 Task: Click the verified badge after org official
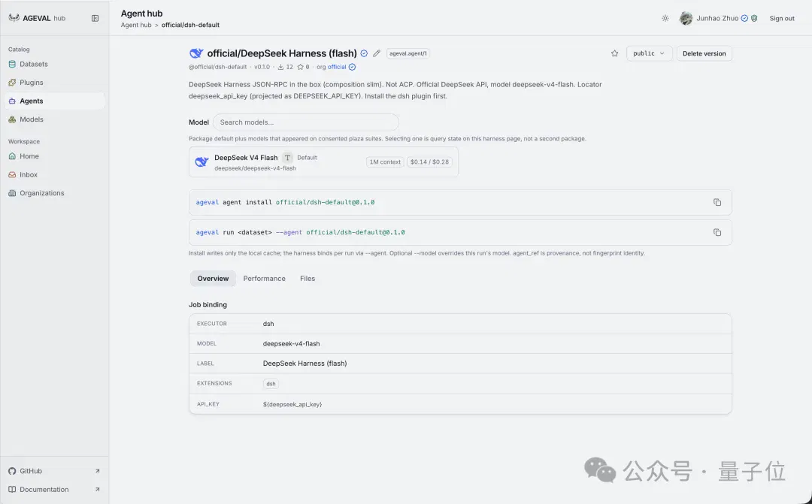click(352, 67)
